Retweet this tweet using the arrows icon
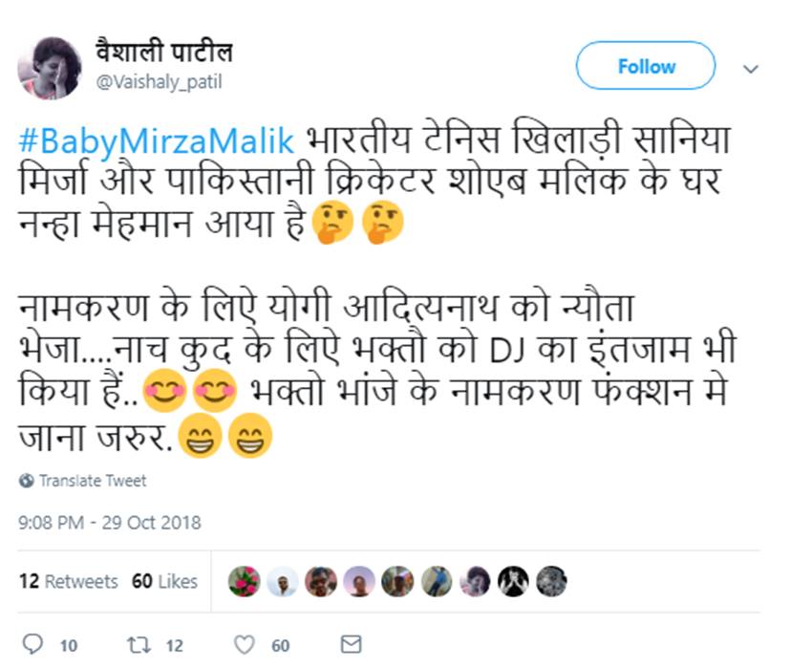This screenshot has height=668, width=812. (139, 645)
